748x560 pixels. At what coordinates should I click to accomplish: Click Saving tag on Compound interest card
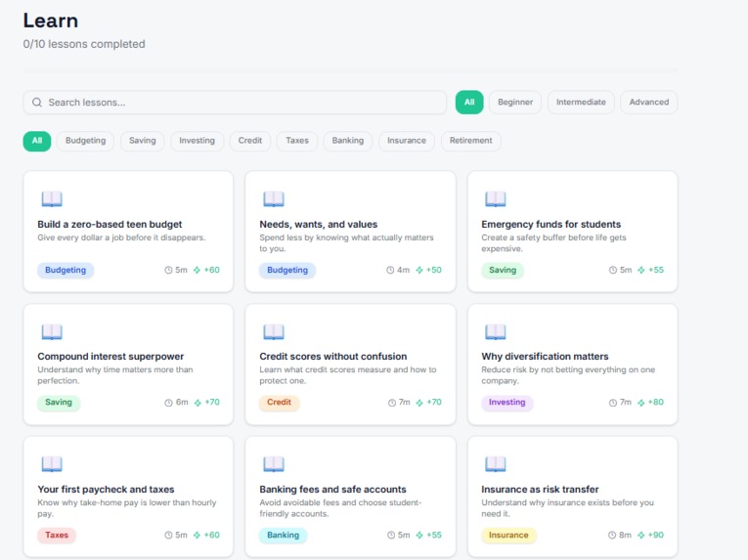pyautogui.click(x=59, y=403)
